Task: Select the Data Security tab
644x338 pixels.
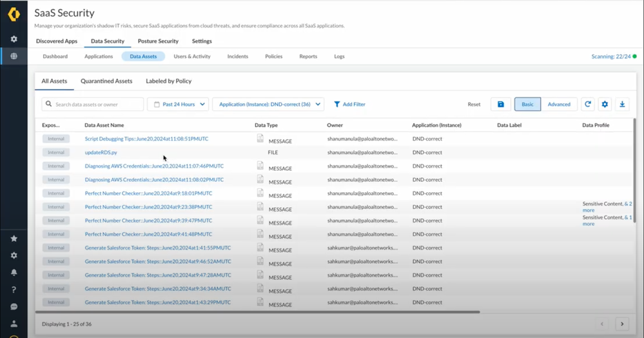Action: click(x=108, y=41)
